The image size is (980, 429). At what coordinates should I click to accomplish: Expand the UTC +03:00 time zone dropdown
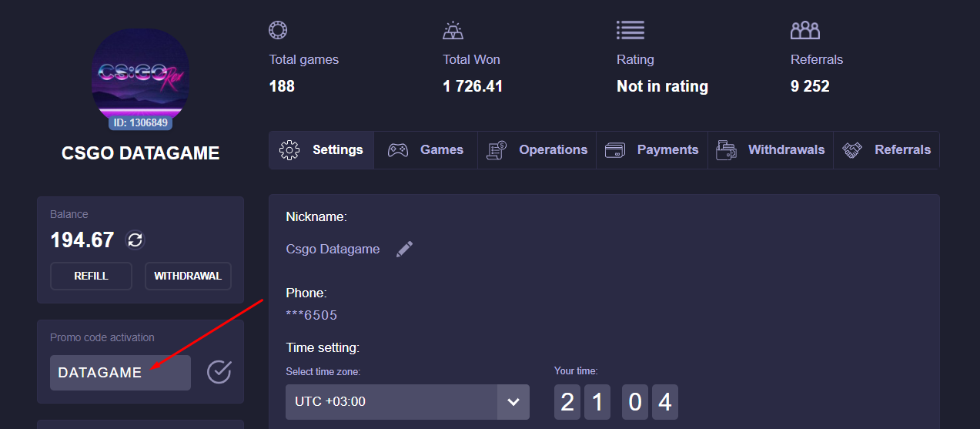tap(391, 402)
